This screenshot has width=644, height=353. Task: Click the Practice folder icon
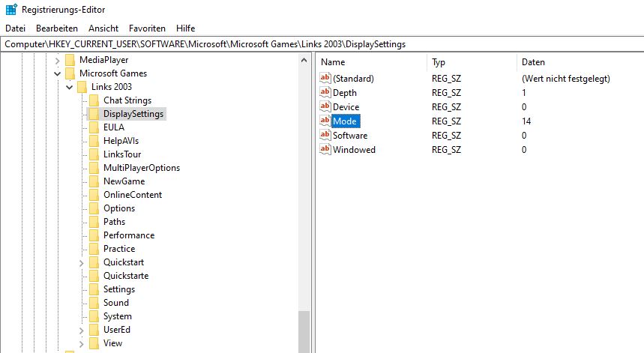click(94, 249)
